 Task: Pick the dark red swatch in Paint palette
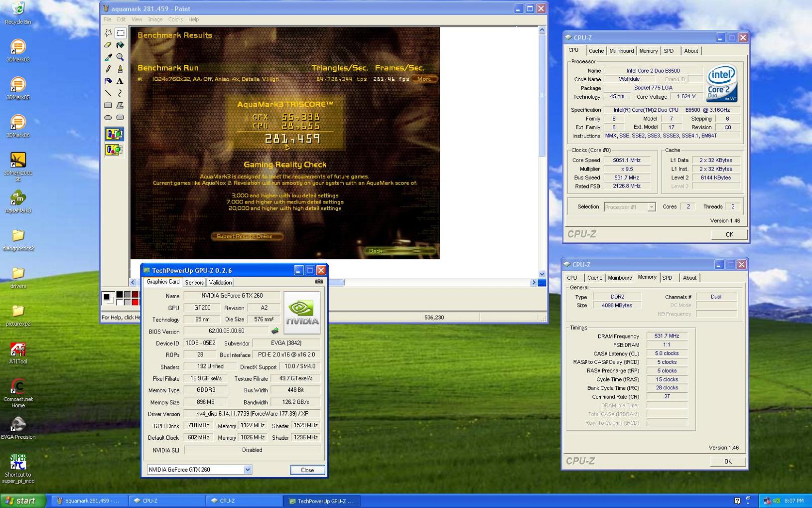tap(135, 295)
